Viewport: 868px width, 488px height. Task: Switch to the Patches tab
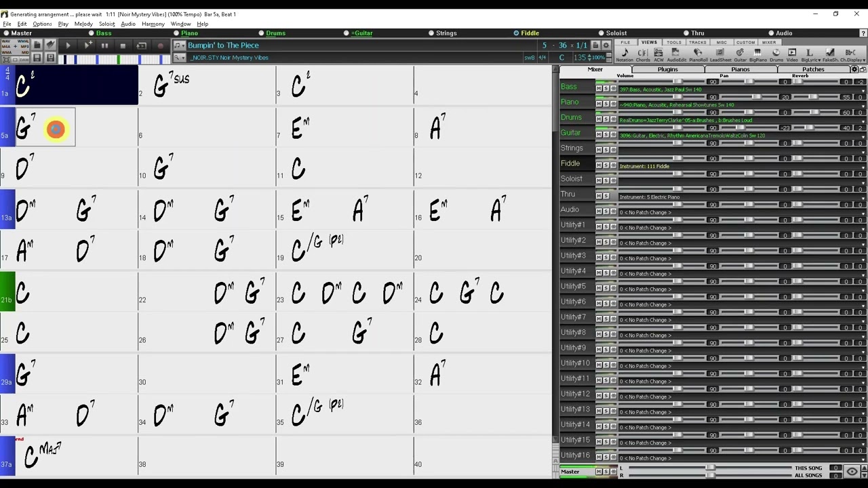coord(813,69)
